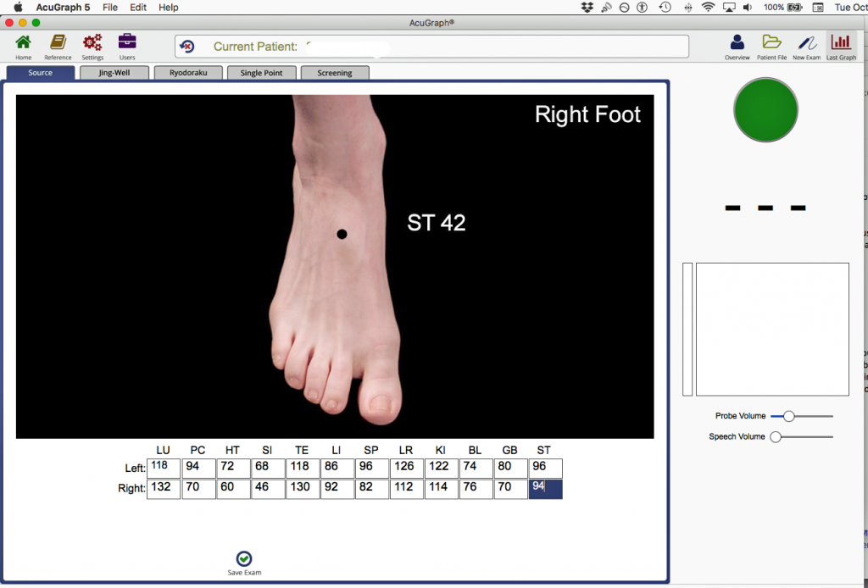Open the File menu
Viewport: 868px width, 588px height.
coord(110,7)
